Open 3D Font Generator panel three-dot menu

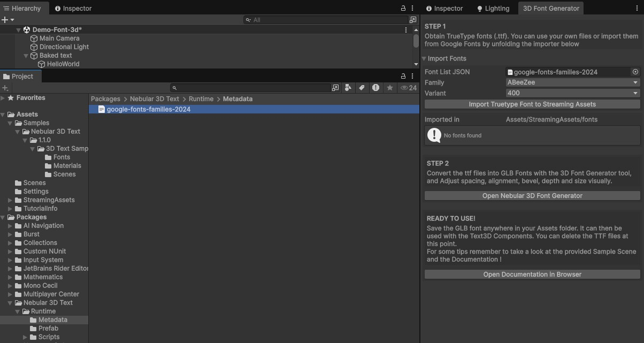638,8
